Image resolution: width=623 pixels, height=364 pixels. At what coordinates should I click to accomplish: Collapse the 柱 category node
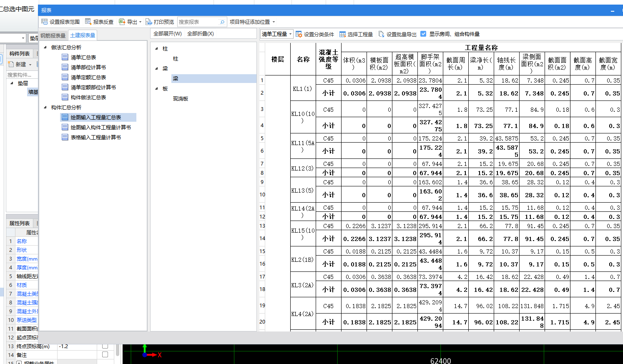click(x=156, y=48)
